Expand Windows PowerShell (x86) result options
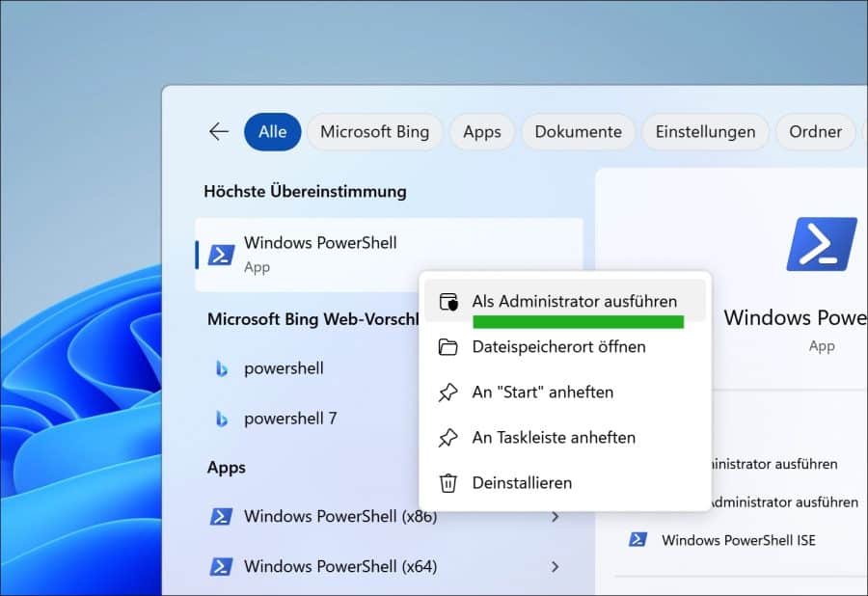Image resolution: width=868 pixels, height=596 pixels. point(556,517)
